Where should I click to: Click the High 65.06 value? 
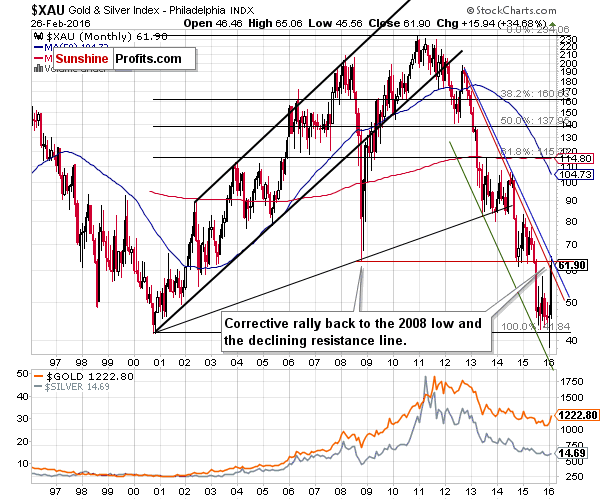(276, 23)
